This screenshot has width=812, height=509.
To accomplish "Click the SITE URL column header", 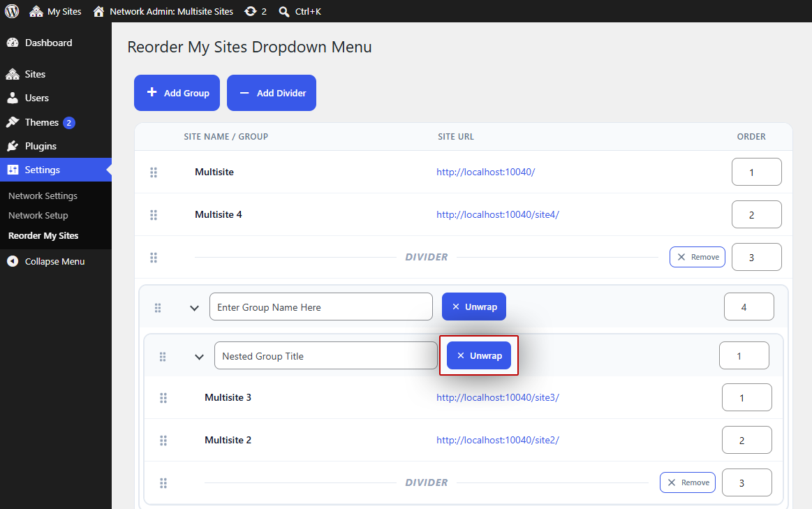I will coord(456,137).
